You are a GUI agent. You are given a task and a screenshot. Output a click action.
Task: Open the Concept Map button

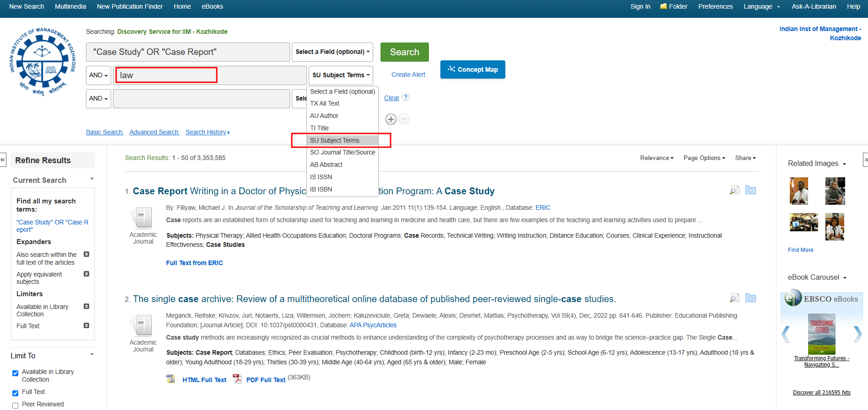coord(472,69)
